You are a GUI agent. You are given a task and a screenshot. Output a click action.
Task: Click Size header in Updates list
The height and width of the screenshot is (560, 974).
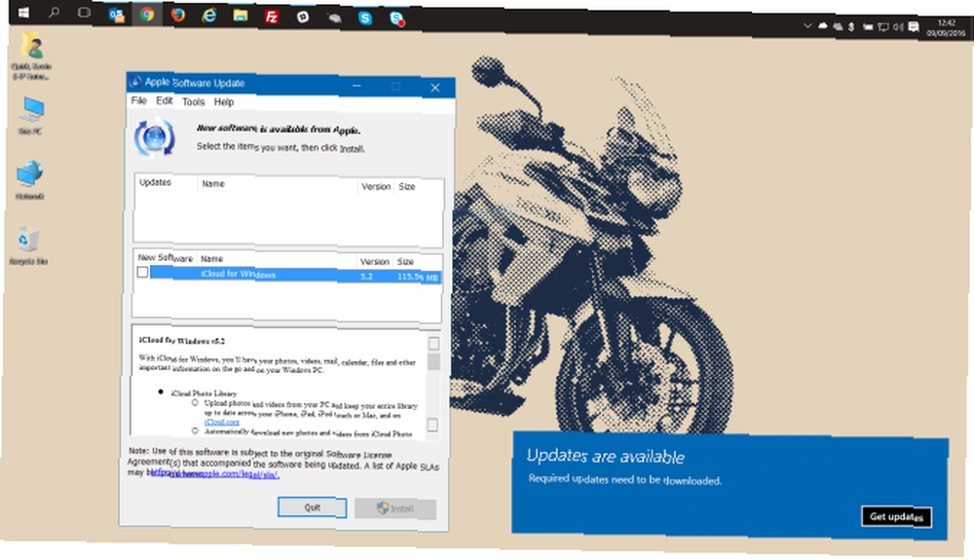[x=407, y=186]
